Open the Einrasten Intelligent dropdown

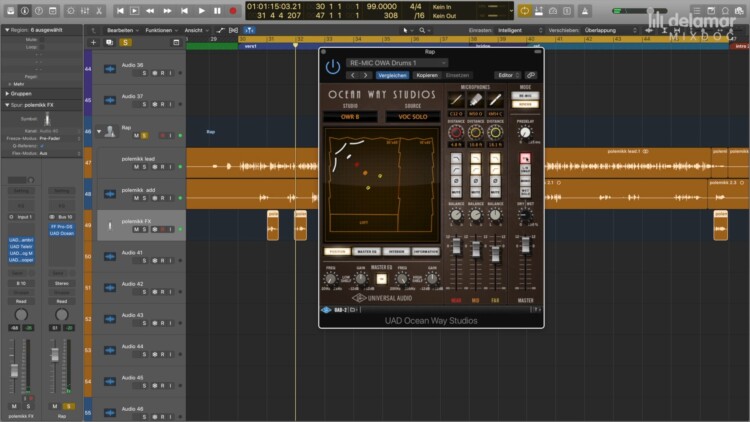point(520,30)
